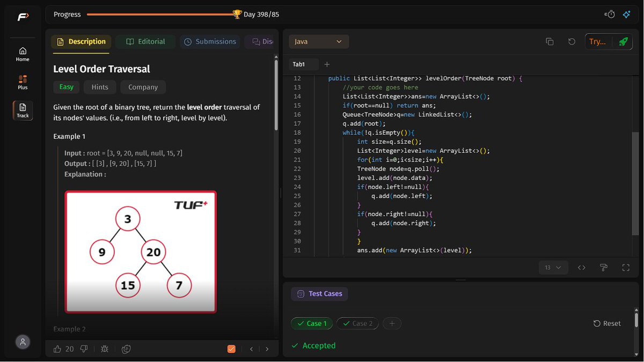Open the Company tags button
The image size is (644, 362).
143,87
